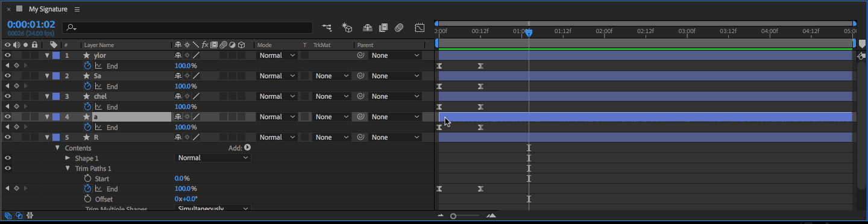The height and width of the screenshot is (224, 868).
Task: Toggle the Draft 3D icon
Action: (x=347, y=28)
